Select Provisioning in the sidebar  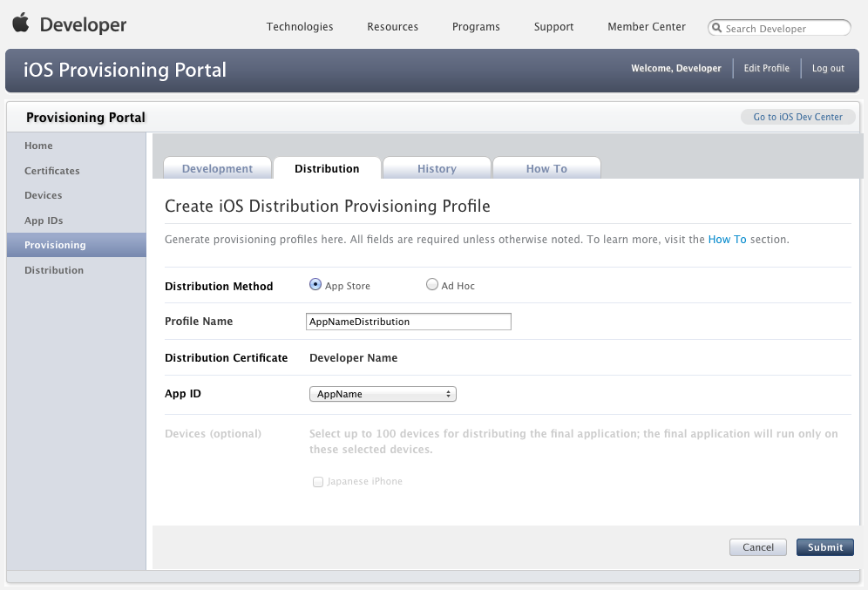pyautogui.click(x=77, y=245)
